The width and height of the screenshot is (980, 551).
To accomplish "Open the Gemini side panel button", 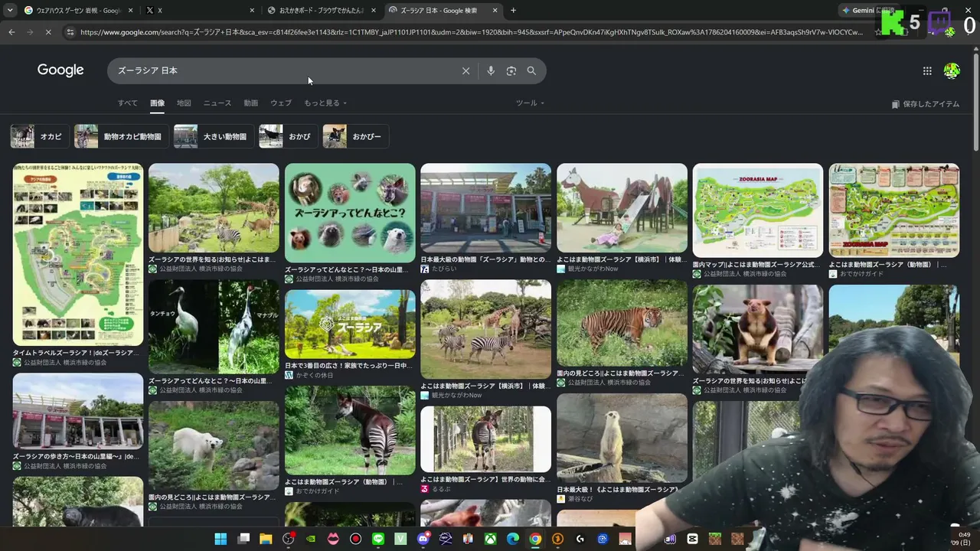I will coord(867,11).
